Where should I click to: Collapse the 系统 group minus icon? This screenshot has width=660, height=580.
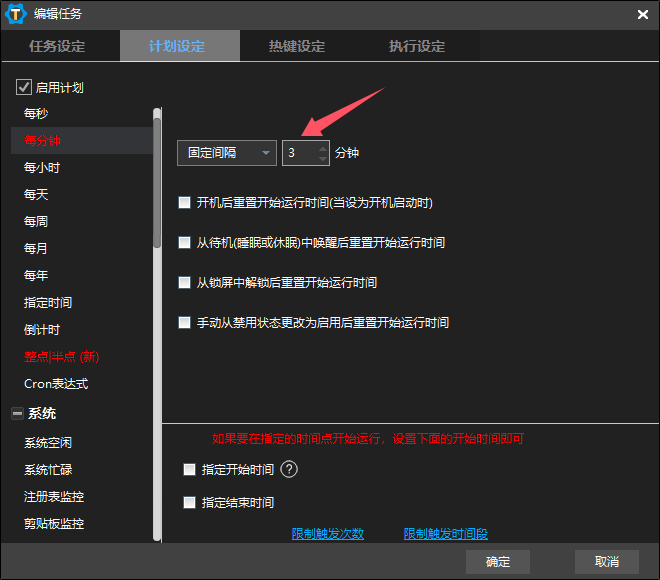pyautogui.click(x=17, y=413)
